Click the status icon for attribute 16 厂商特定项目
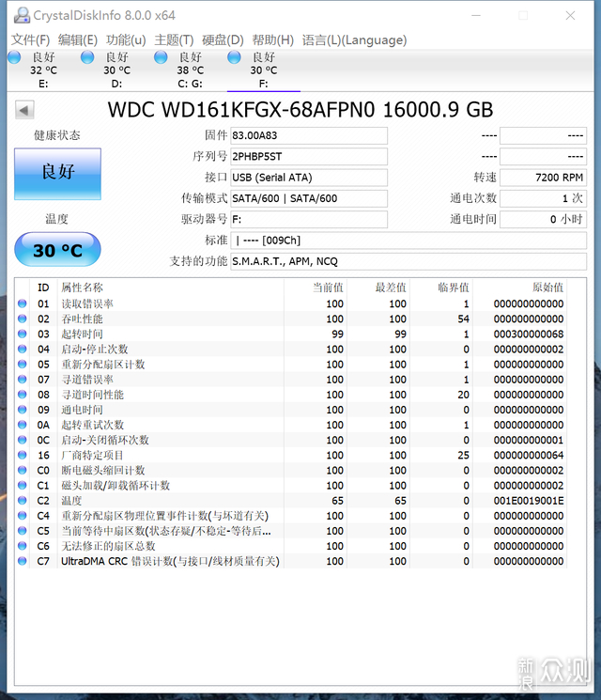This screenshot has width=601, height=700. click(x=23, y=456)
